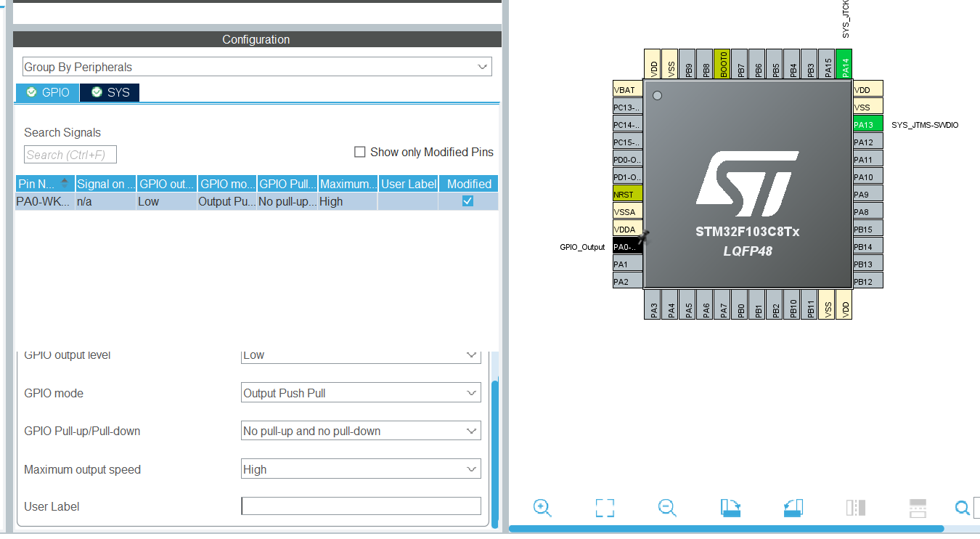The height and width of the screenshot is (539, 980).
Task: Select the PA0 GPIO_Output pin on the chip
Action: tap(628, 247)
